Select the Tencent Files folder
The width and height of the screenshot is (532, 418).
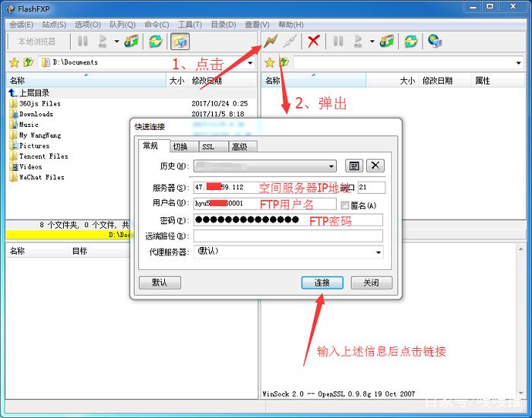(x=39, y=156)
